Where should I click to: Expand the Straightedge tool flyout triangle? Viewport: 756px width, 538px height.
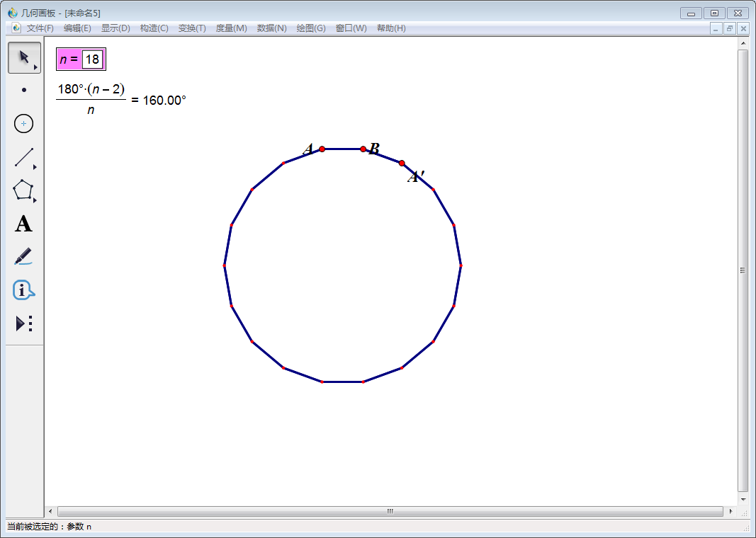(35, 167)
